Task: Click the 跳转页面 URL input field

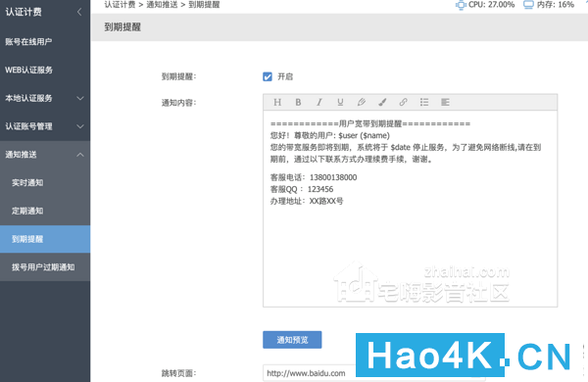Action: pos(374,373)
